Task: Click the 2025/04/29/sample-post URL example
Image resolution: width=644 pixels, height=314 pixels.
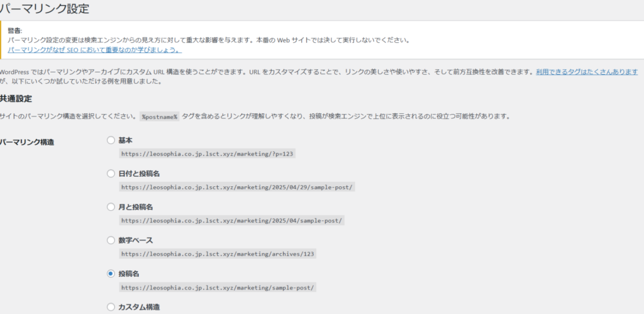Action: click(237, 187)
